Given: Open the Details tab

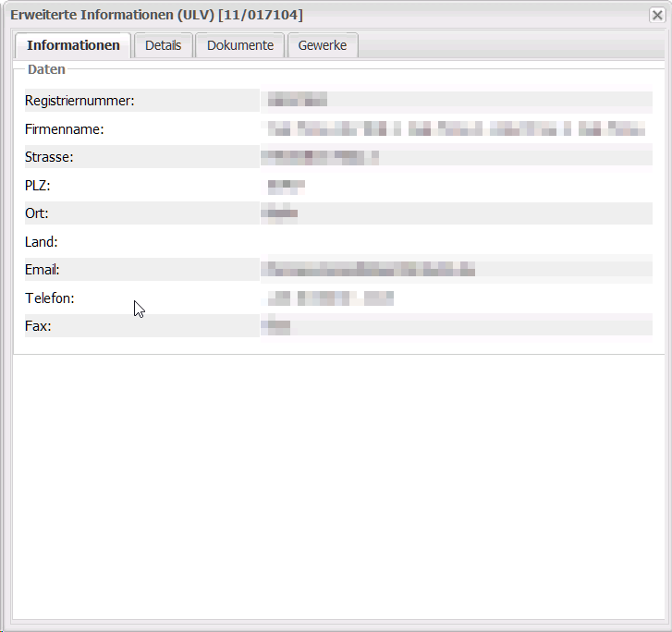Looking at the screenshot, I should click(x=163, y=45).
